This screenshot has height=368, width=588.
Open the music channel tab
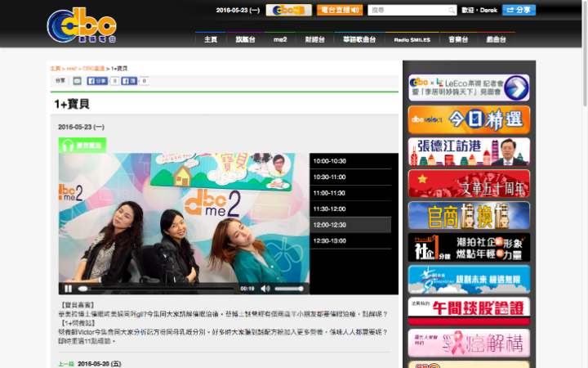click(458, 39)
